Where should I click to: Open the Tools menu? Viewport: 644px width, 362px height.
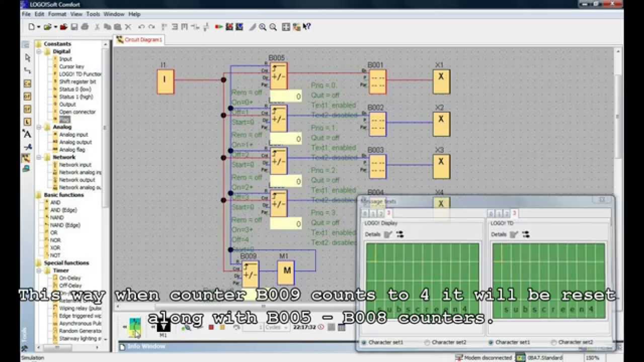[x=93, y=14]
